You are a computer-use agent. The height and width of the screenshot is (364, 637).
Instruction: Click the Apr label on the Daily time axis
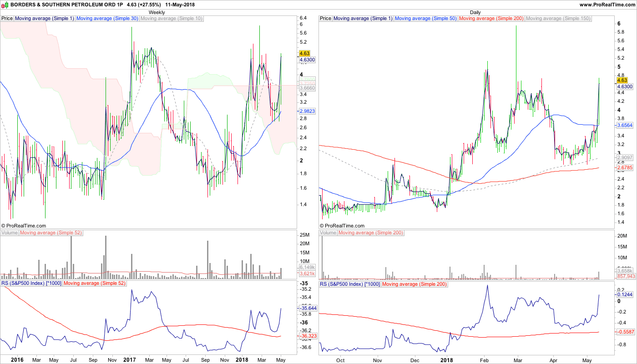click(x=553, y=359)
